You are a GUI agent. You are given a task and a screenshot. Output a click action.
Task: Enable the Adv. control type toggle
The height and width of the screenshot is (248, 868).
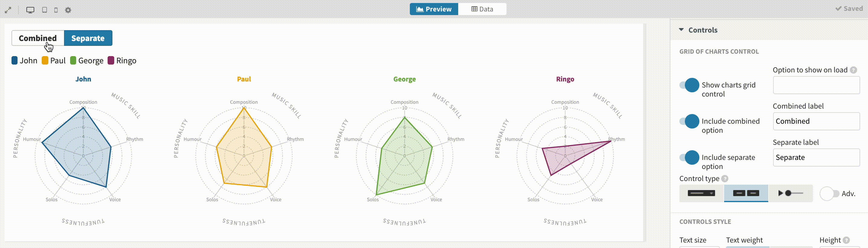[832, 193]
